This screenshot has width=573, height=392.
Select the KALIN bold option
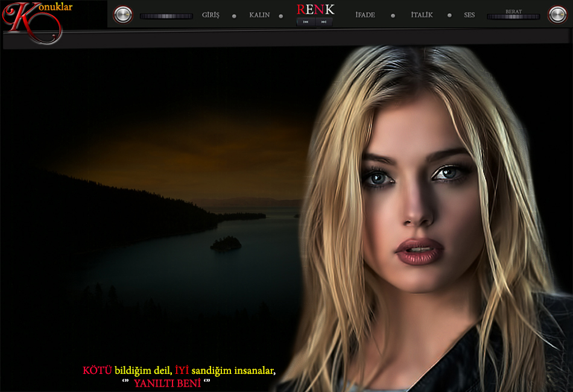[259, 15]
